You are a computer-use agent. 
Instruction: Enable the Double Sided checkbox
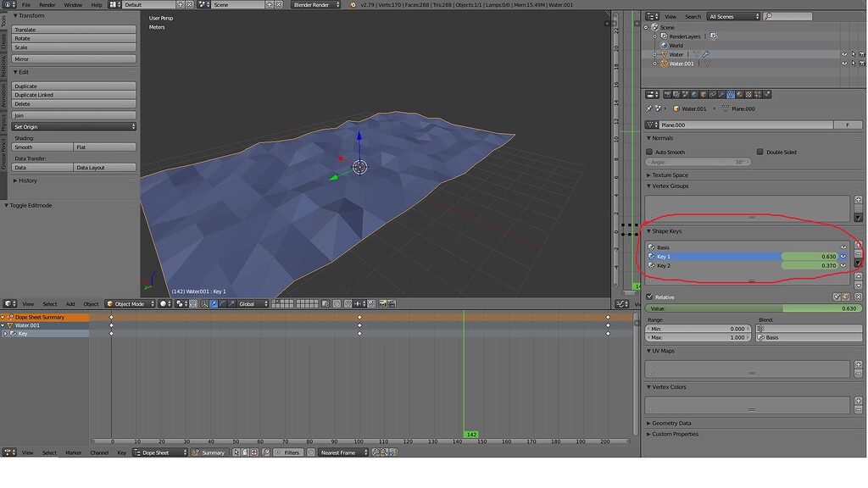click(x=760, y=152)
